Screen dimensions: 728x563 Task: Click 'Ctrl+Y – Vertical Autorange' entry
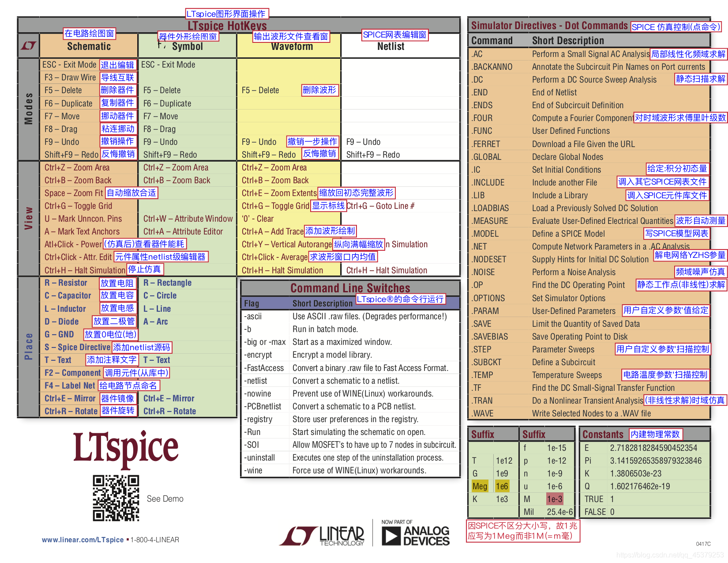point(286,245)
